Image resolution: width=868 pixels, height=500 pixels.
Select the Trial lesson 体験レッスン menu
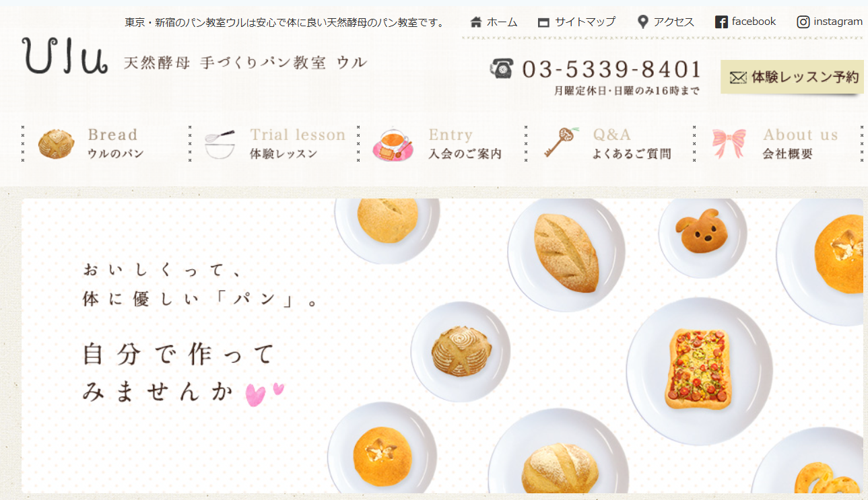[274, 144]
